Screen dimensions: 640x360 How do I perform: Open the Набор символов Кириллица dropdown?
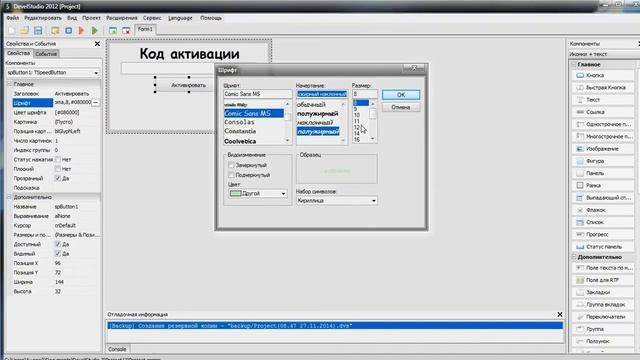337,201
